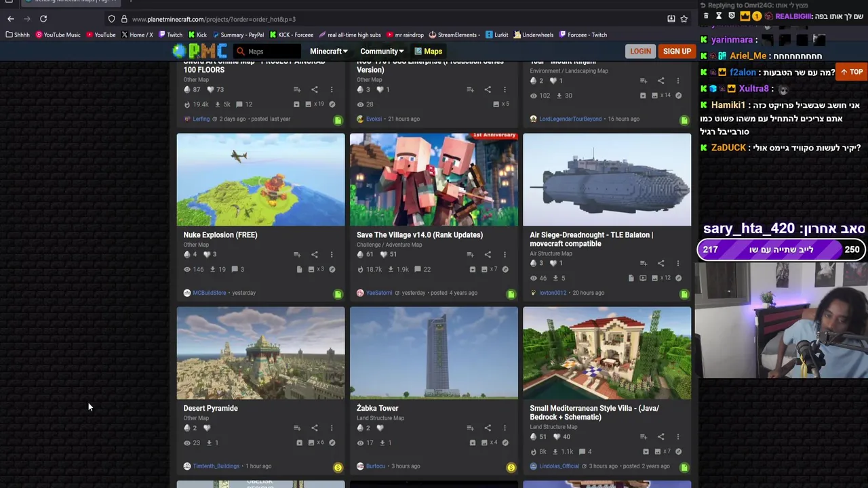
Task: Open Żabka Tower more options menu
Action: [x=505, y=428]
